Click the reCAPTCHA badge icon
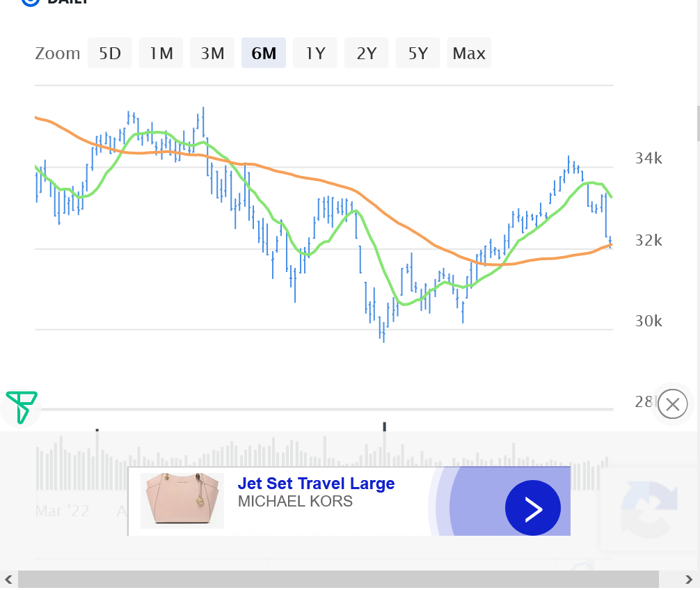The width and height of the screenshot is (700, 590). (650, 509)
